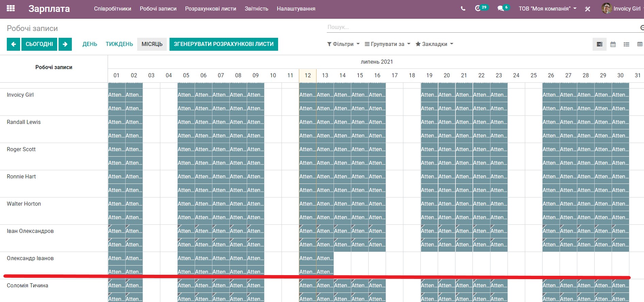
Task: Click the Randall Lewis row label
Action: point(23,122)
